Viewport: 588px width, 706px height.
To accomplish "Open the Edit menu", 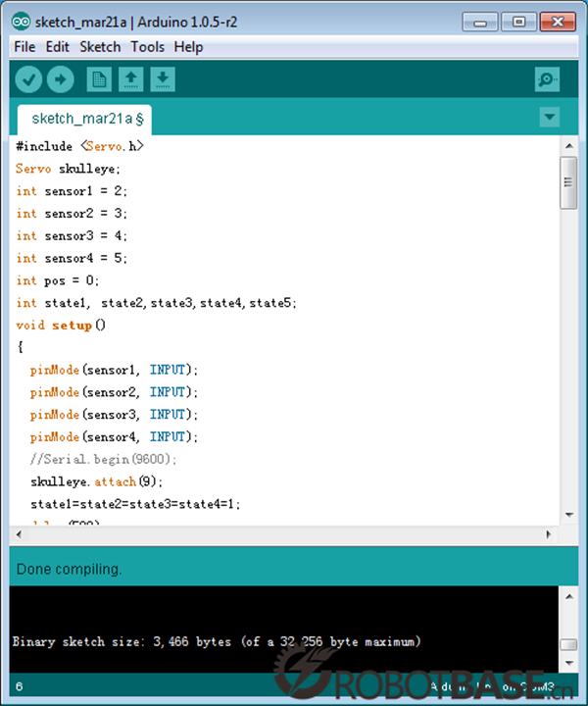I will point(57,46).
